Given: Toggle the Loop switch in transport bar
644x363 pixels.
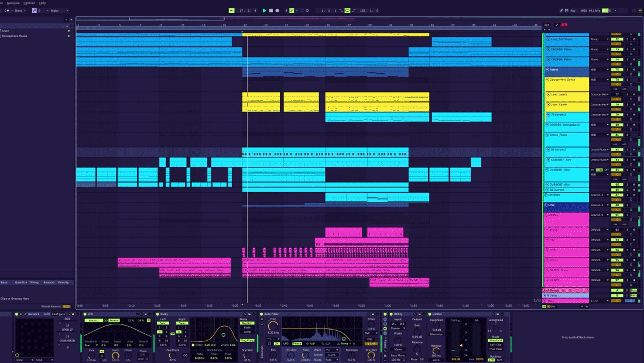Looking at the screenshot, I should tap(347, 11).
